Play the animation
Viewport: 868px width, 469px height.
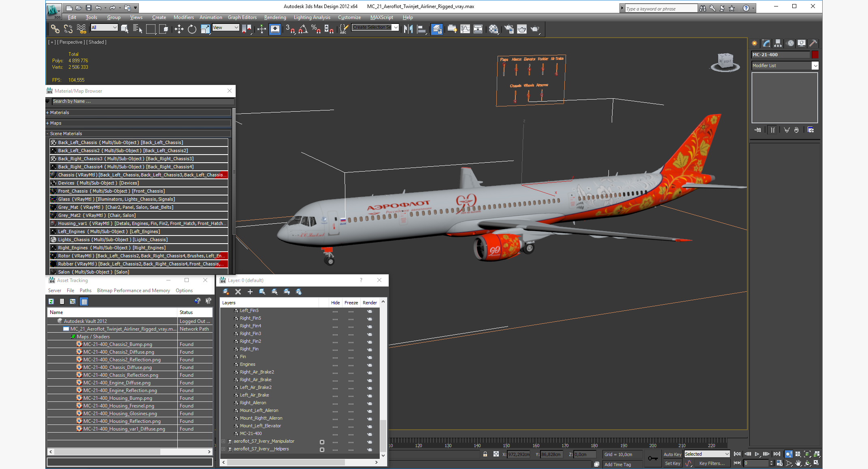point(757,454)
